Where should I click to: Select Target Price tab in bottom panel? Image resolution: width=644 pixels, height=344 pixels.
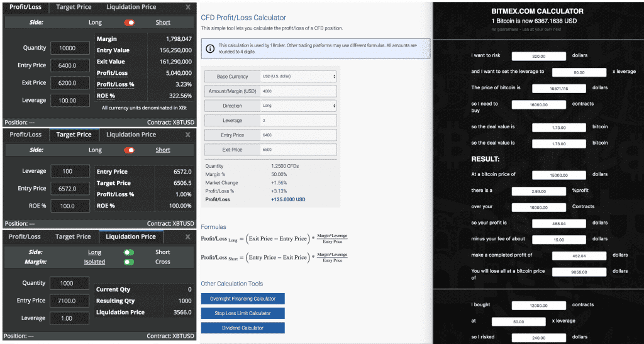point(73,237)
